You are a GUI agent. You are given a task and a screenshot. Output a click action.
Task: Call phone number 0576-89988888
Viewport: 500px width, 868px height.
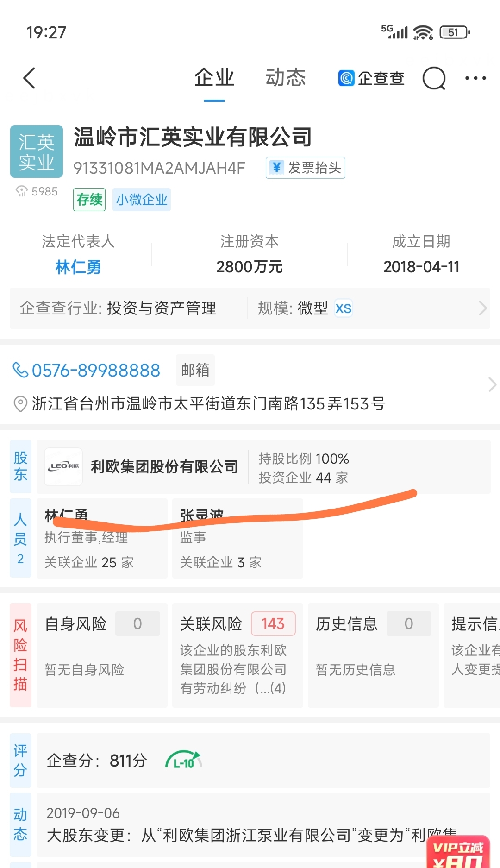pos(96,371)
